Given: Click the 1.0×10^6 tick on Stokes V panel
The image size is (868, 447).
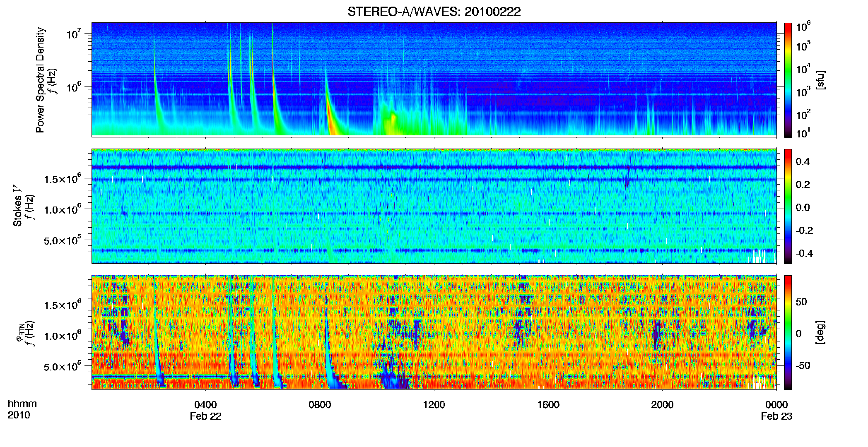Looking at the screenshot, I should click(63, 209).
